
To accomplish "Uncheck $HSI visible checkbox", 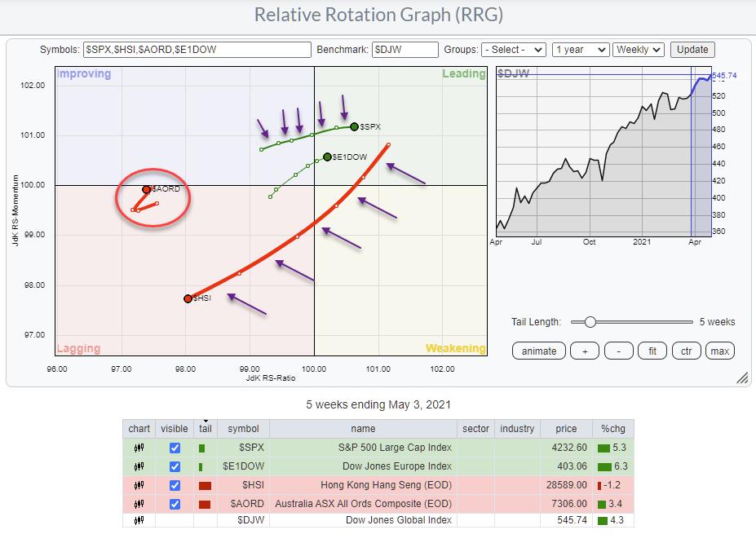I will 175,485.
